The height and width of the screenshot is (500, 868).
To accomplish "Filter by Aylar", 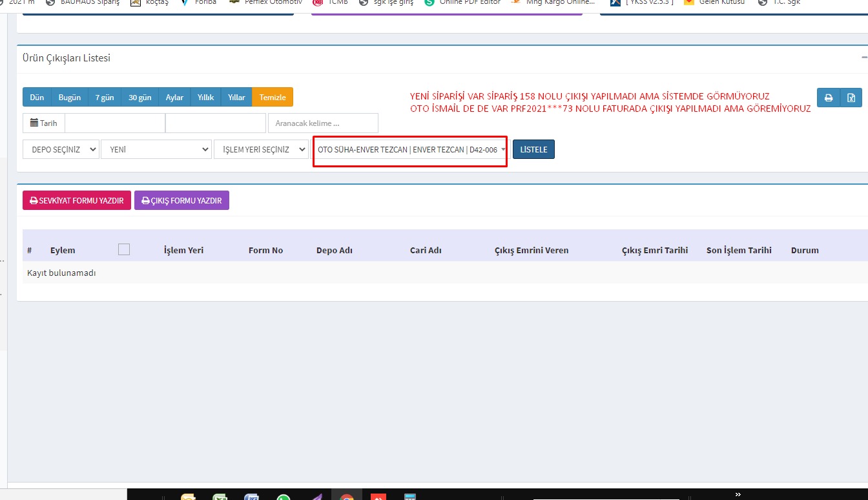I will [174, 98].
